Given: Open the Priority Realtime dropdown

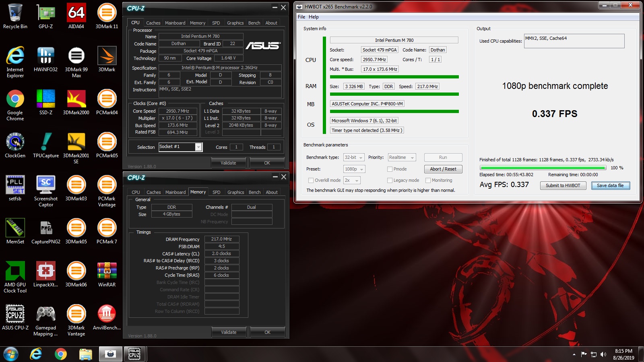Looking at the screenshot, I should tap(402, 157).
